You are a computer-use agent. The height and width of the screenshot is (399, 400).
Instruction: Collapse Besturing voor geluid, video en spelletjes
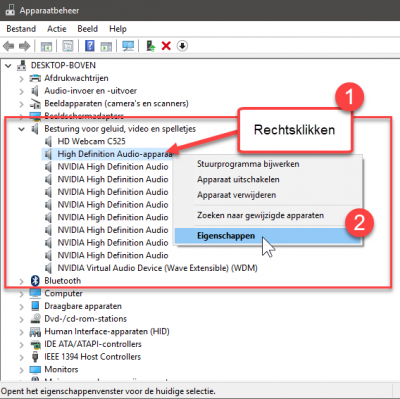[22, 129]
